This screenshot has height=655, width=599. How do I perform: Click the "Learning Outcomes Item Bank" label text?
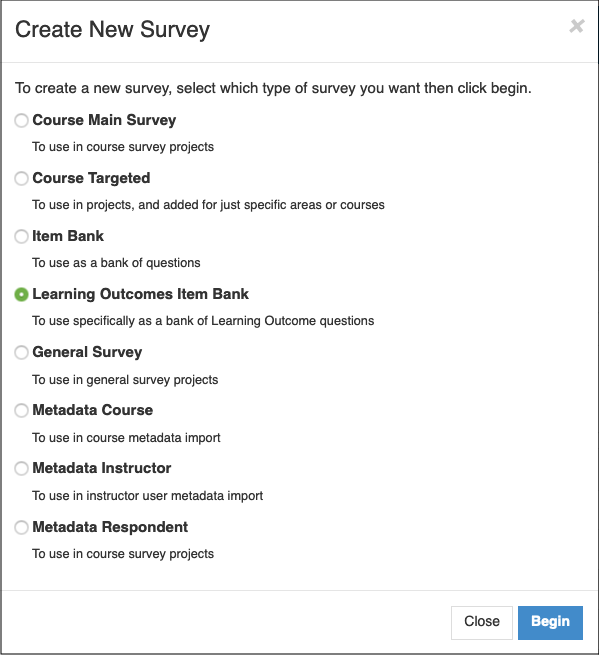(x=141, y=294)
